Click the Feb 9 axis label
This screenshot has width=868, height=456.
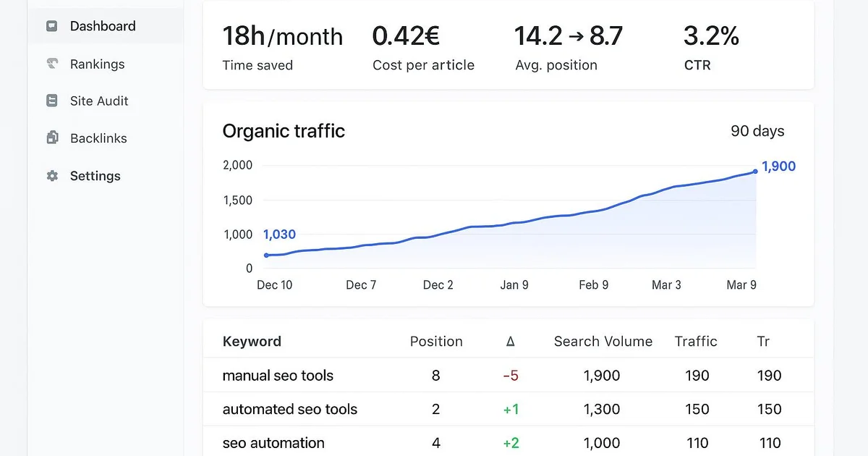tap(594, 285)
